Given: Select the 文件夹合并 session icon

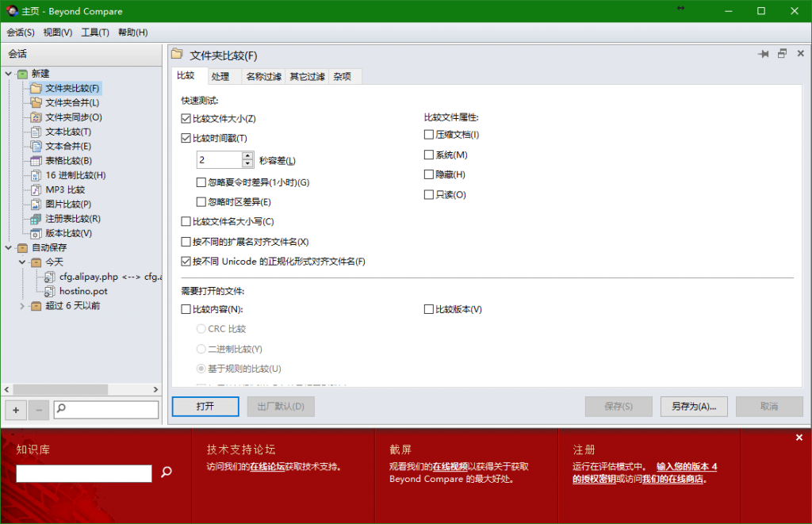Looking at the screenshot, I should (x=36, y=103).
